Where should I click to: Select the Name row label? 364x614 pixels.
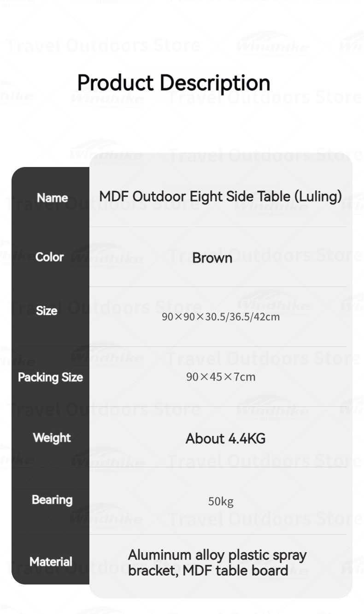tap(52, 198)
